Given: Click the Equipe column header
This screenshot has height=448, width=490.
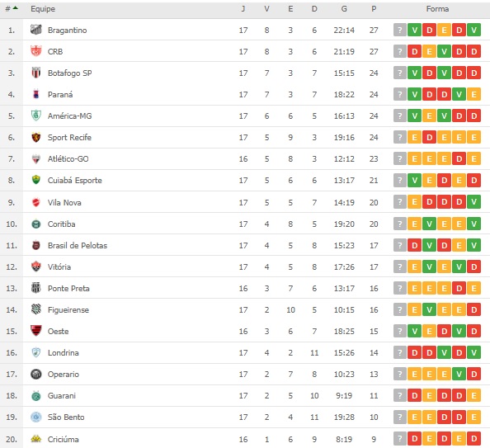Looking at the screenshot, I should pyautogui.click(x=43, y=9).
